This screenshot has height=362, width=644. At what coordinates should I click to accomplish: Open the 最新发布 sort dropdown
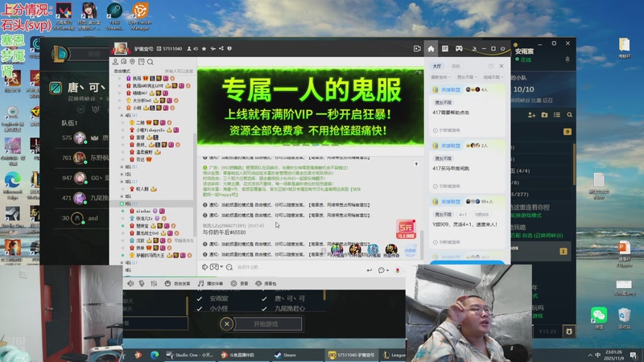tap(440, 77)
